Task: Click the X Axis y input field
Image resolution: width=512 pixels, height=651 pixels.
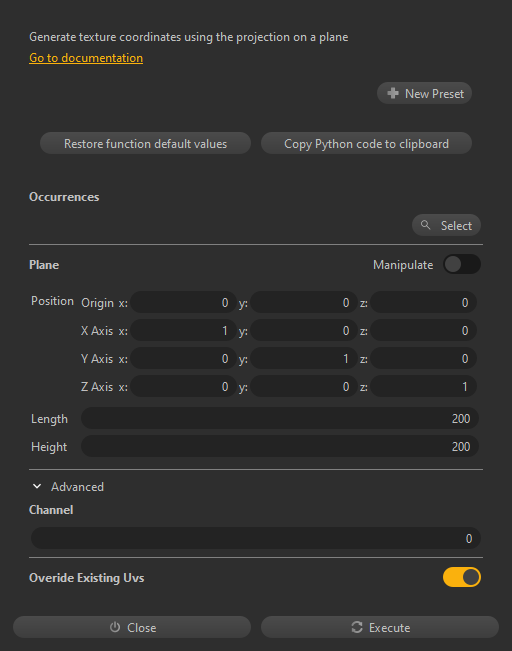Action: click(x=304, y=330)
